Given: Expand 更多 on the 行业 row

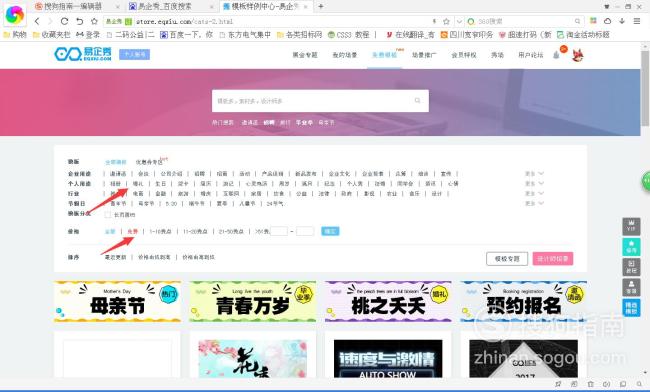Looking at the screenshot, I should tap(534, 194).
